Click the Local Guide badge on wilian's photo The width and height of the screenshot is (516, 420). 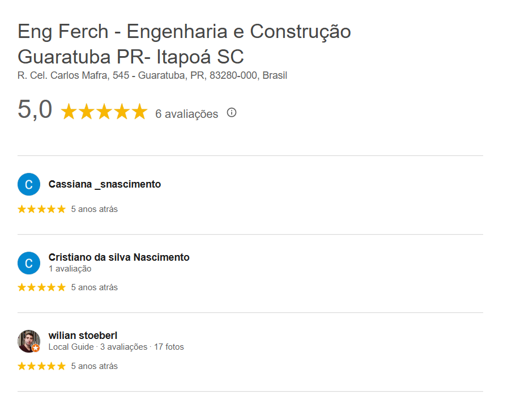[x=36, y=348]
